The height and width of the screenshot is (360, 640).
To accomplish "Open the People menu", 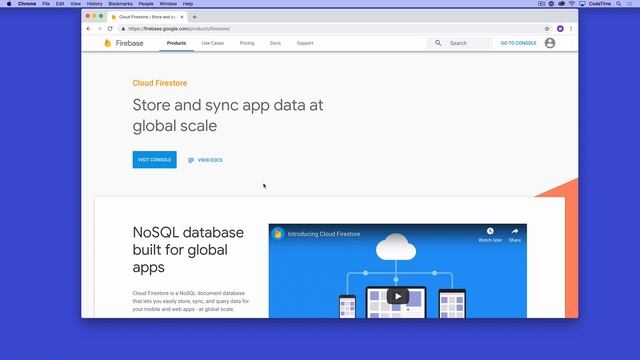I will (x=146, y=4).
